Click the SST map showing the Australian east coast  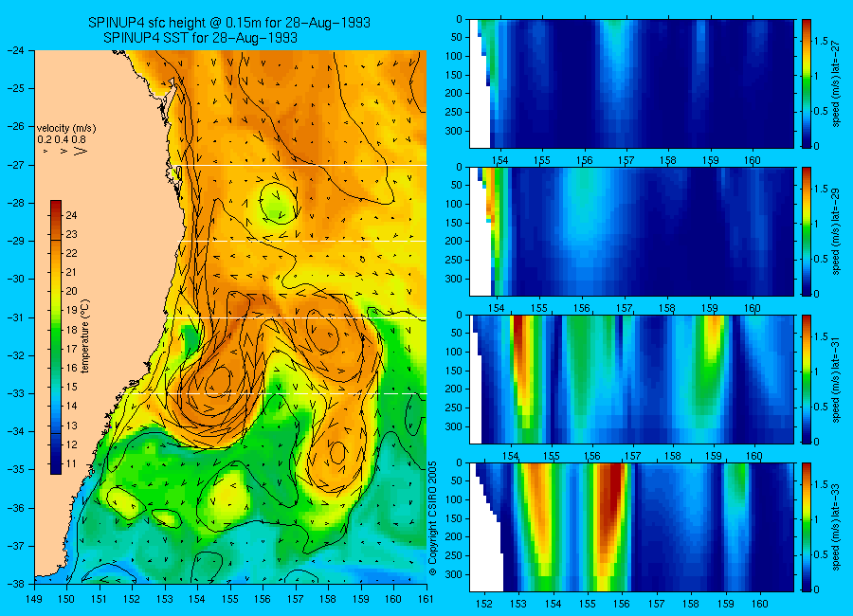click(x=230, y=317)
